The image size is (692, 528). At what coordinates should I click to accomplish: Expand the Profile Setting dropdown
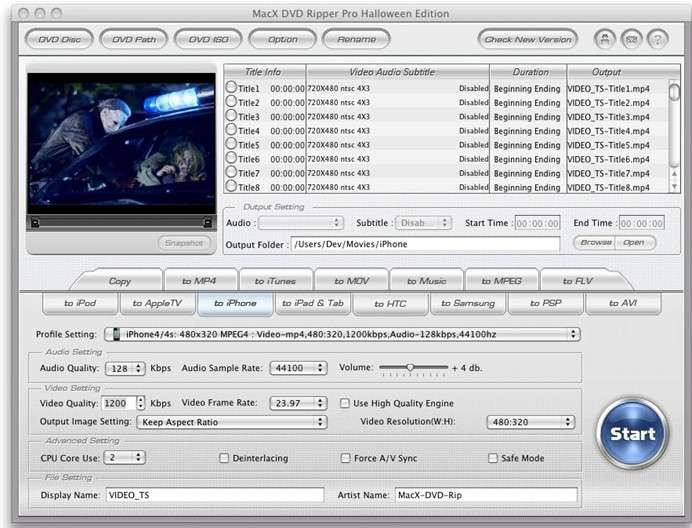(x=342, y=334)
